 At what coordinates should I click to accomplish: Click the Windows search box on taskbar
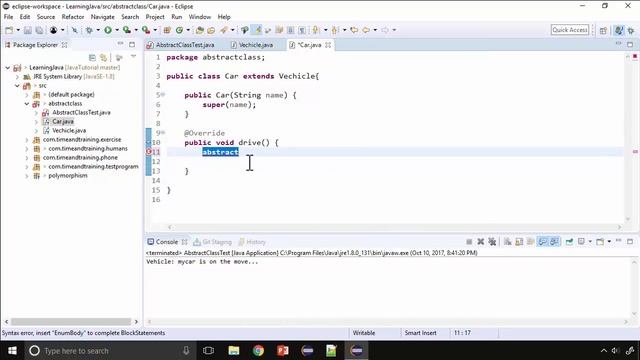(109, 351)
